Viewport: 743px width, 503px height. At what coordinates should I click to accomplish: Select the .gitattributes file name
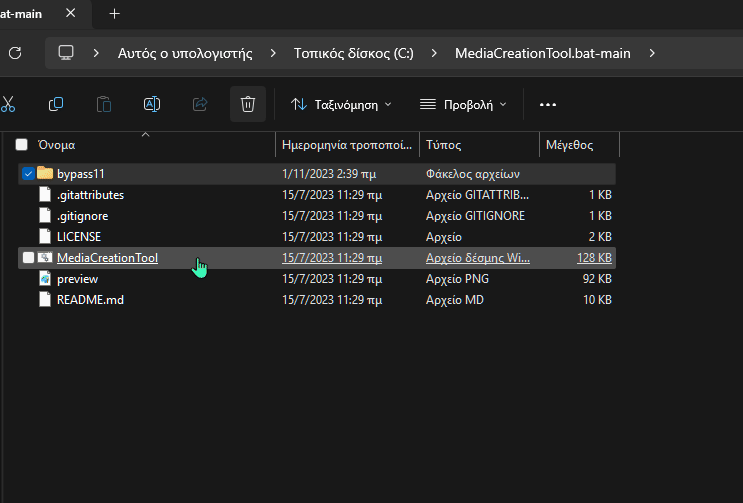coord(91,195)
